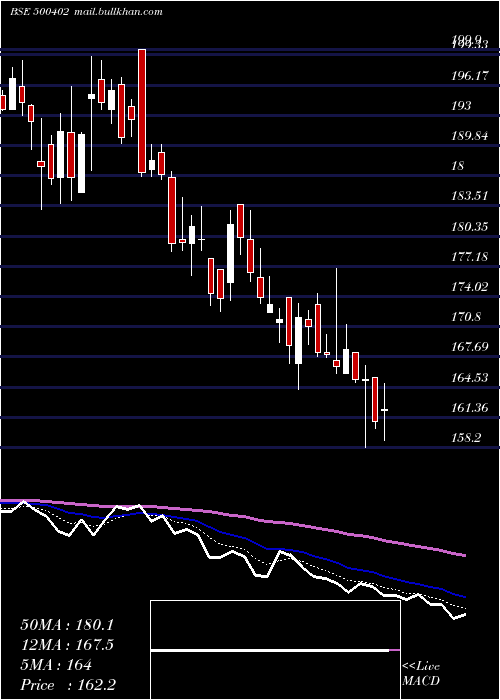Click the 50MA : 180.1 readout

[67, 625]
